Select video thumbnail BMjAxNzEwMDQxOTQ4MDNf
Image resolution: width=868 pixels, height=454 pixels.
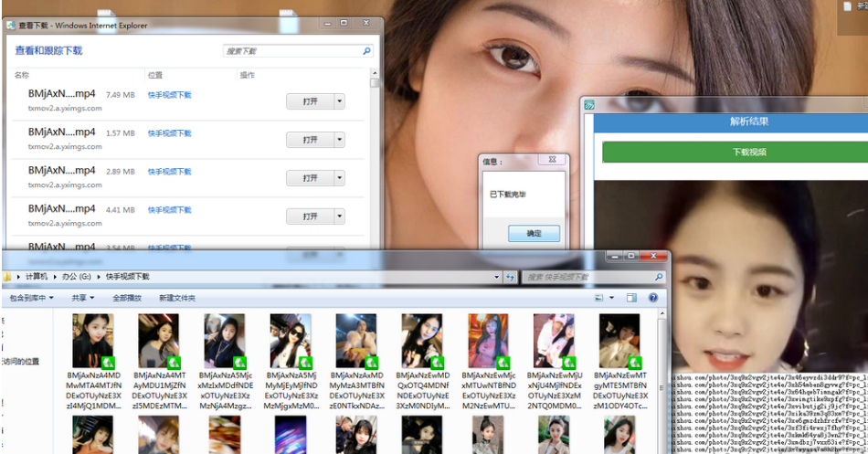[422, 342]
